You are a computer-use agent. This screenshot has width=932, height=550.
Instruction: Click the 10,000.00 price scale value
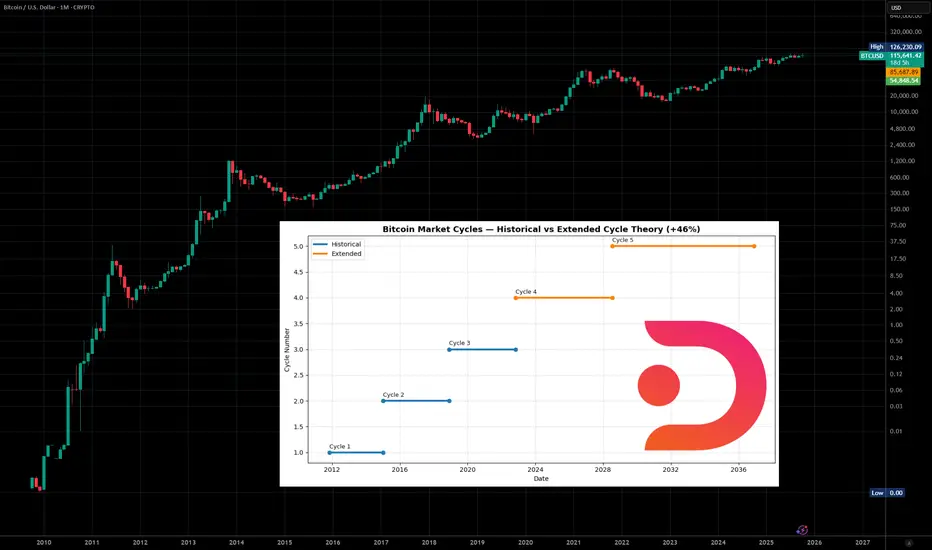pos(904,112)
